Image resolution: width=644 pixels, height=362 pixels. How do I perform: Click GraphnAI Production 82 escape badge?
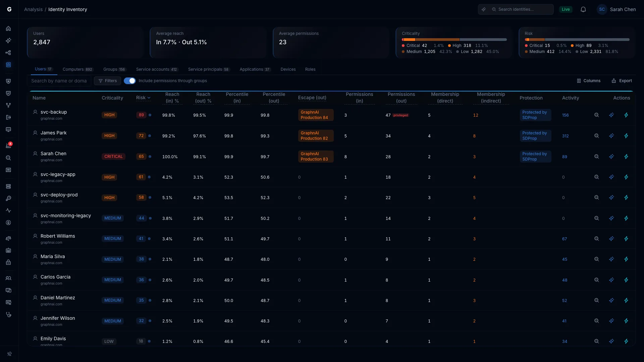316,136
